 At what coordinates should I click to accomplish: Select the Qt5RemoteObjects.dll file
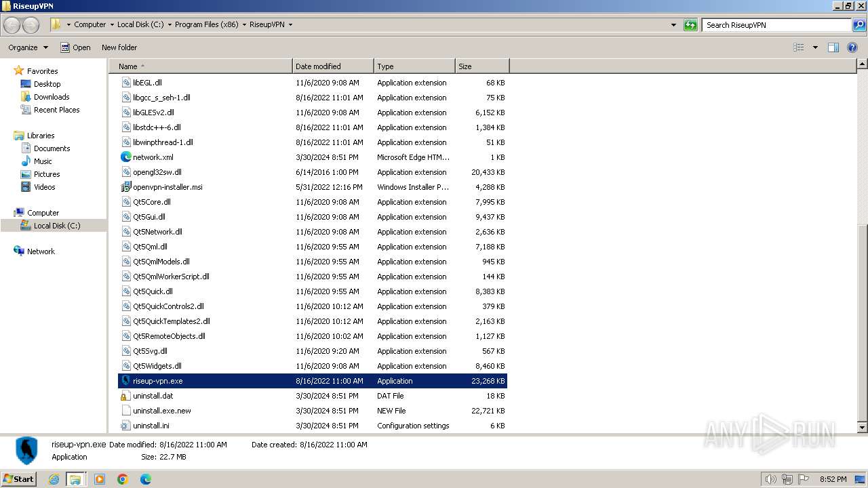[169, 336]
